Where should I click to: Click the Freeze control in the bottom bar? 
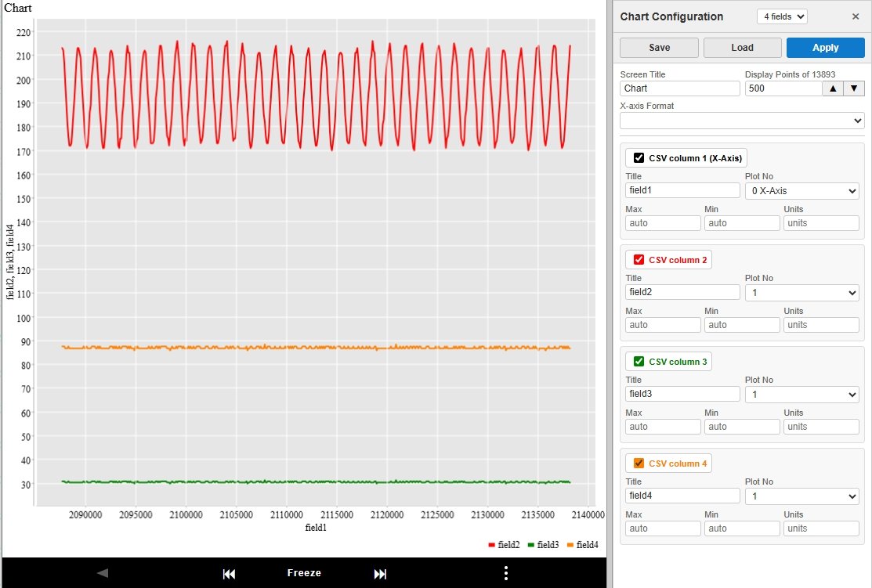coord(304,573)
